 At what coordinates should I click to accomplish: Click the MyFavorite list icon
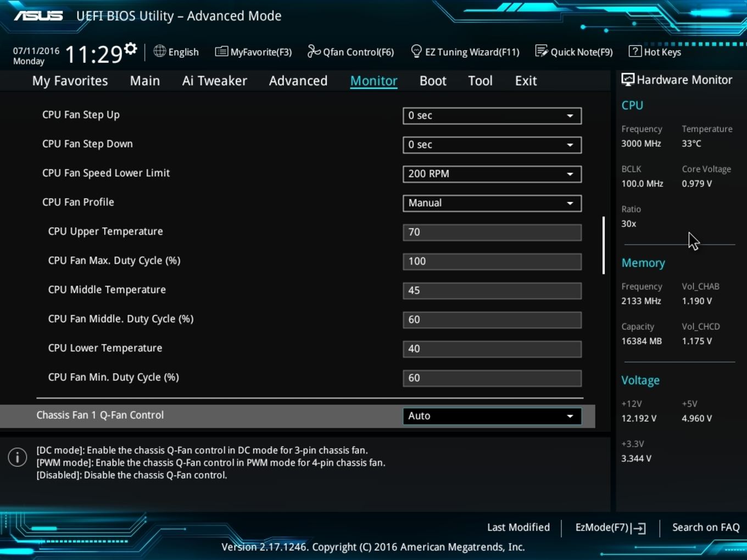pos(221,52)
